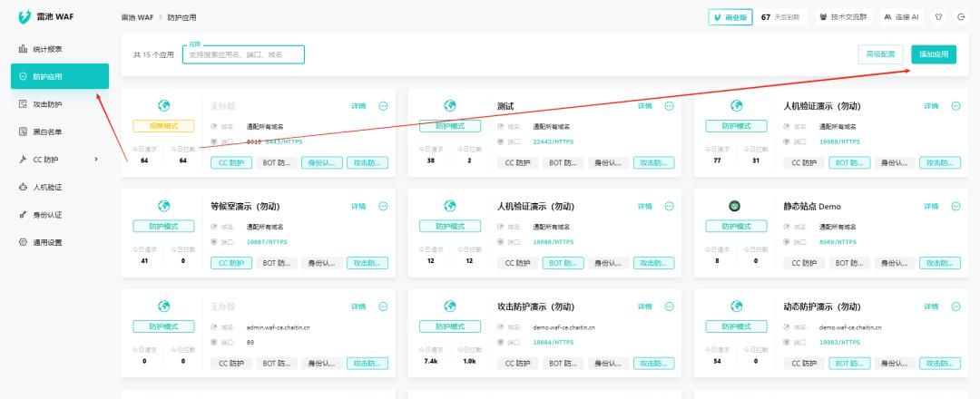The height and width of the screenshot is (399, 980).
Task: Focus the application search input field
Action: pos(243,54)
